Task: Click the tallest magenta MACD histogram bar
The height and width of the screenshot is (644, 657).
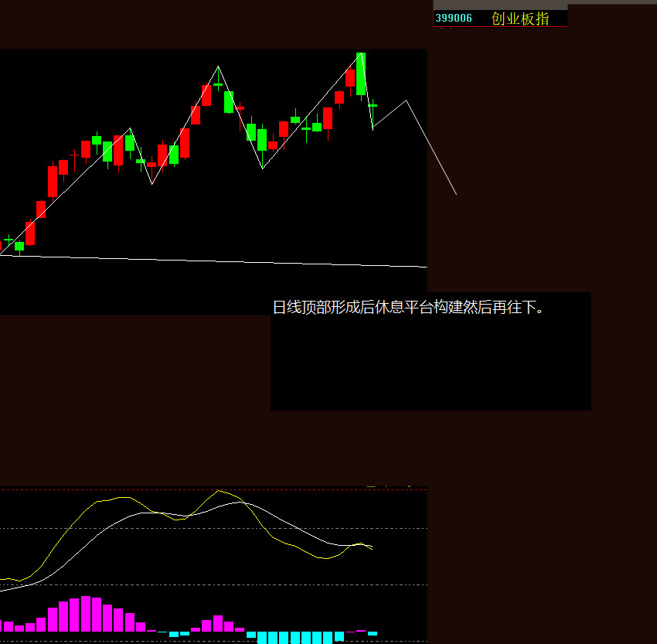Action: [86, 613]
